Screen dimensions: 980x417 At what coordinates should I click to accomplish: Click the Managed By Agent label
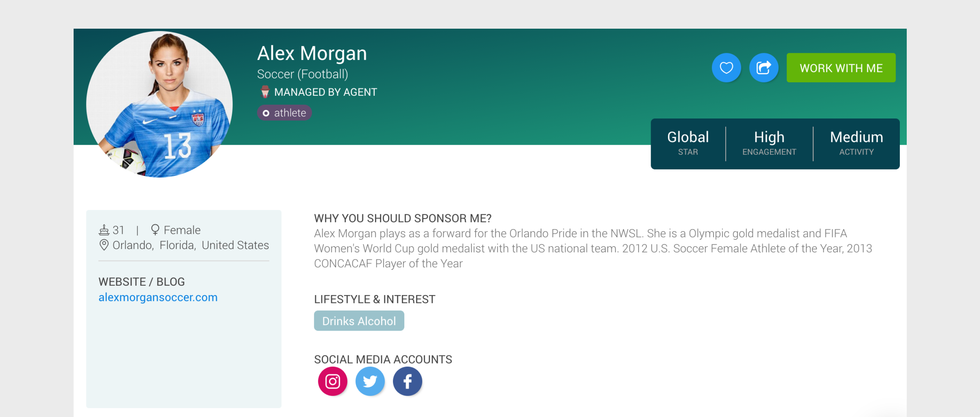325,92
